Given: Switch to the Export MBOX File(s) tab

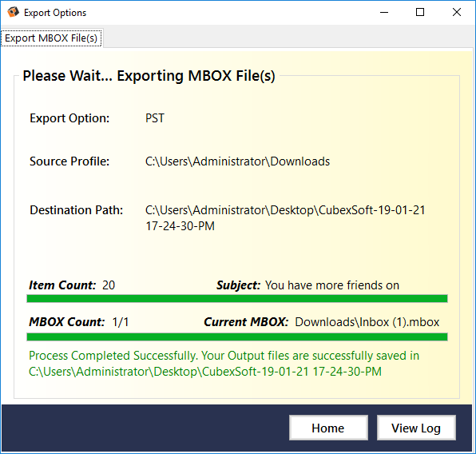Looking at the screenshot, I should 51,38.
